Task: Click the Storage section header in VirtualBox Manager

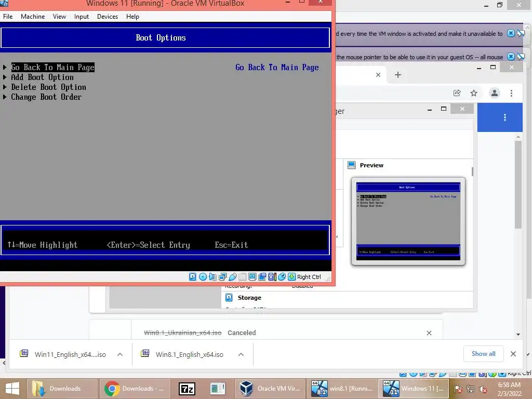Action: (x=249, y=298)
